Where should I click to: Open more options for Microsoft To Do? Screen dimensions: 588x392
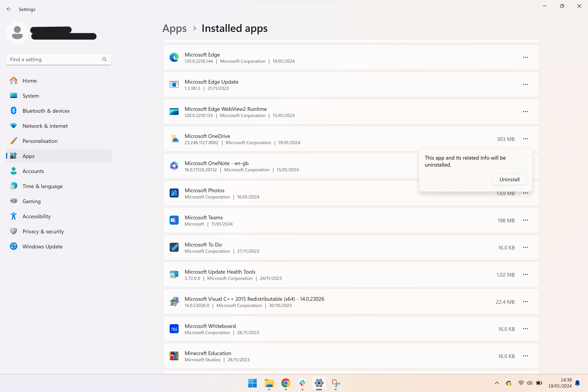click(525, 247)
